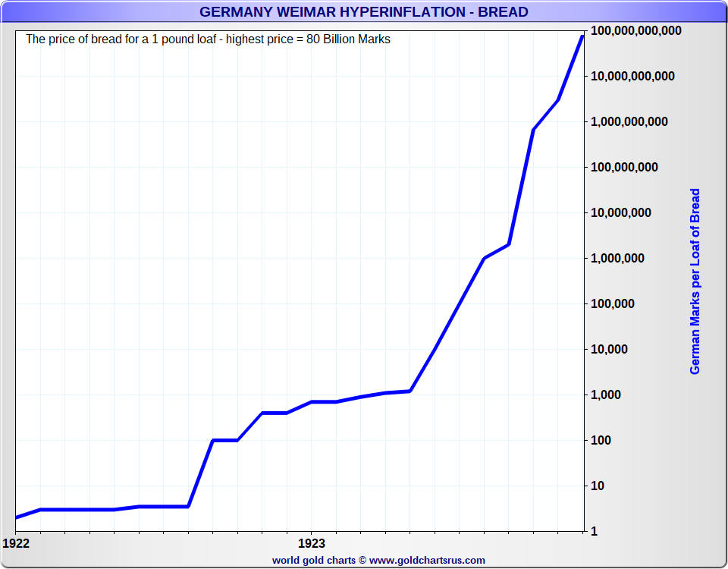This screenshot has width=728, height=569.
Task: Click the 1,000,000 y-axis label
Action: pos(617,258)
